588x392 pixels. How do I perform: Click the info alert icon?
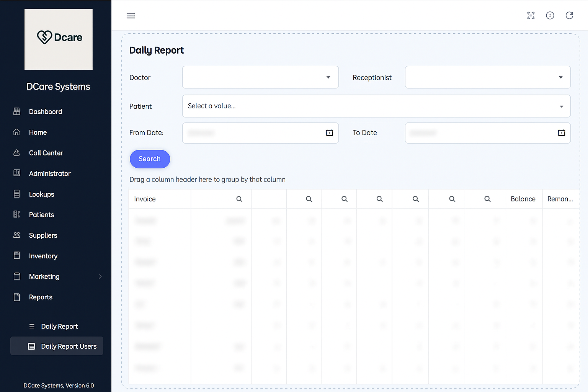(550, 15)
